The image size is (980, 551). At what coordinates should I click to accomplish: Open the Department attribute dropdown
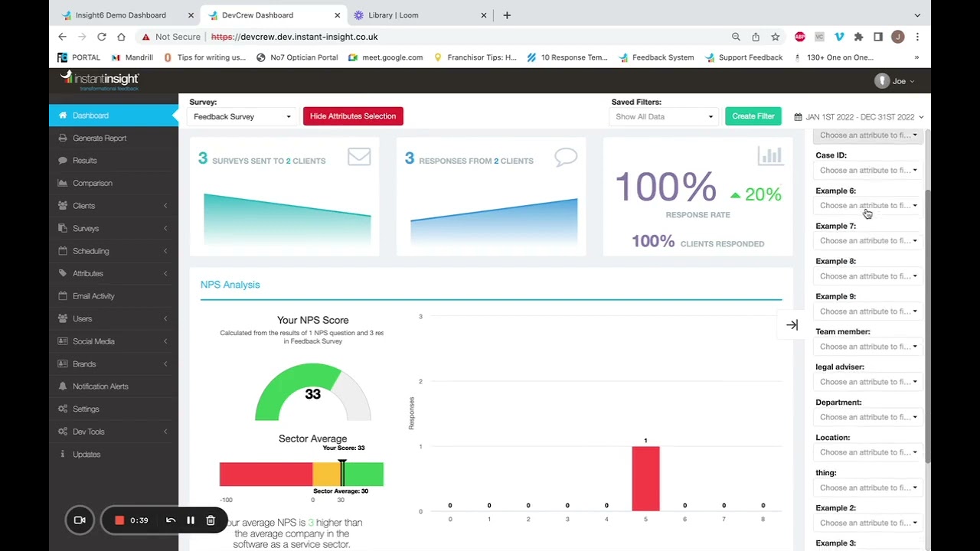coord(867,417)
